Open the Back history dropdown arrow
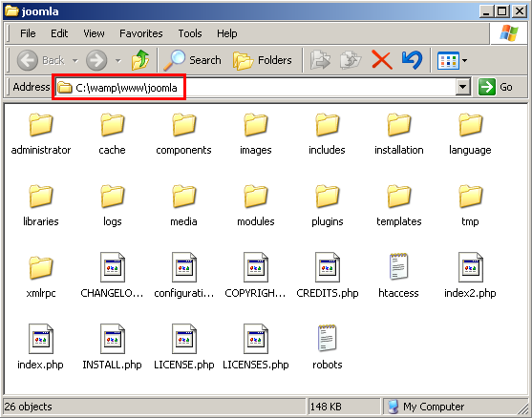This screenshot has width=532, height=418. (x=75, y=61)
